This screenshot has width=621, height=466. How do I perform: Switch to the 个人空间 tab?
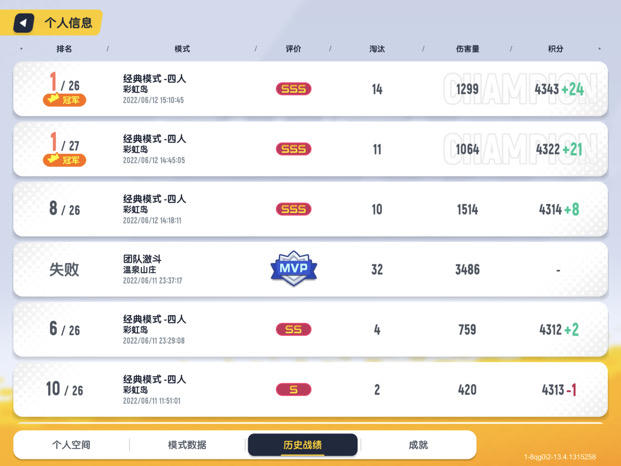(71, 445)
